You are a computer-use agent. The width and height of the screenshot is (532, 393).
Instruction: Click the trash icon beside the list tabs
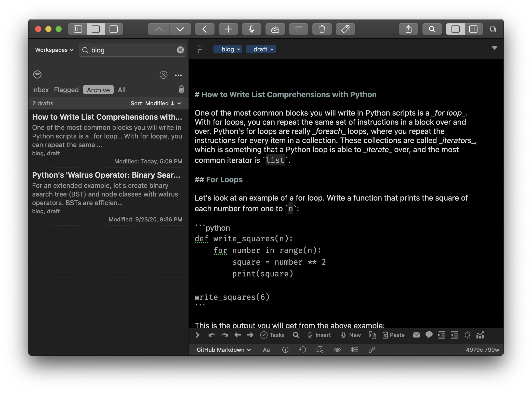181,89
